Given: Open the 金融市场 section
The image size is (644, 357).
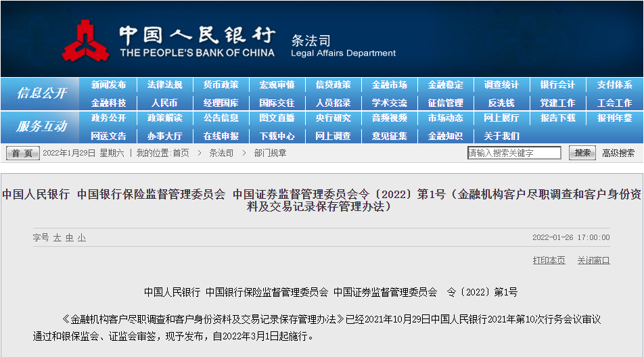Looking at the screenshot, I should coord(390,85).
